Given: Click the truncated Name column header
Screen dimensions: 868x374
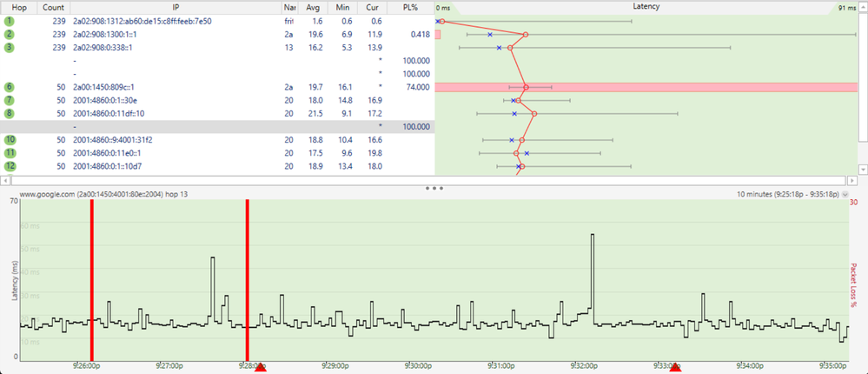Looking at the screenshot, I should 289,7.
